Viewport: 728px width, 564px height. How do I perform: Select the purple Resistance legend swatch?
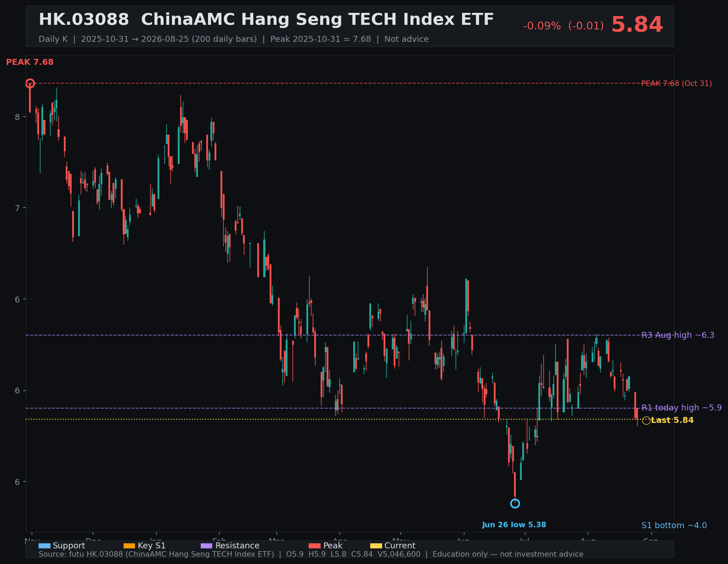pyautogui.click(x=207, y=546)
